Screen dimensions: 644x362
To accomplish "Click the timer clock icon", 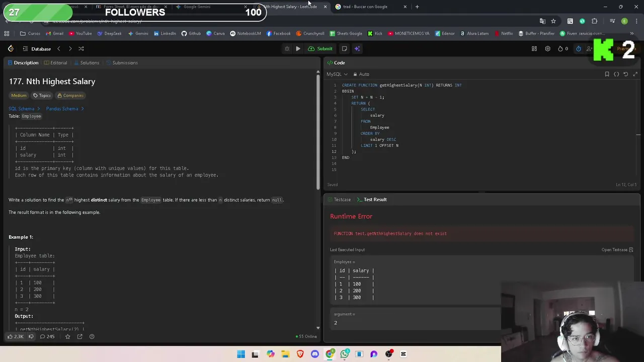I will pos(579,49).
